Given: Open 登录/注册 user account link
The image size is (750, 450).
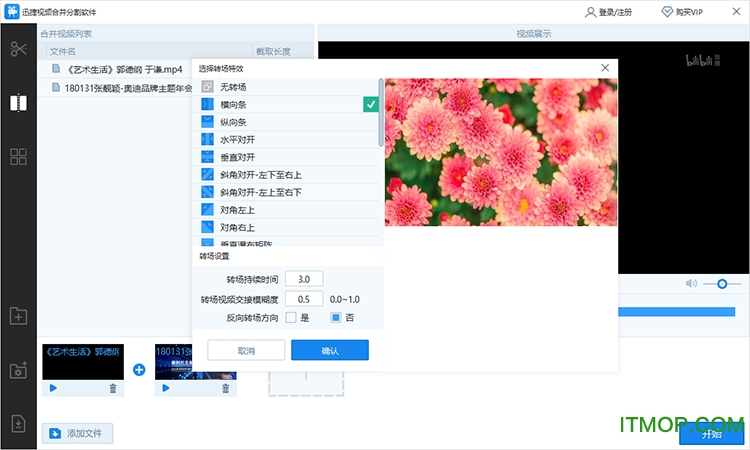Looking at the screenshot, I should [608, 12].
